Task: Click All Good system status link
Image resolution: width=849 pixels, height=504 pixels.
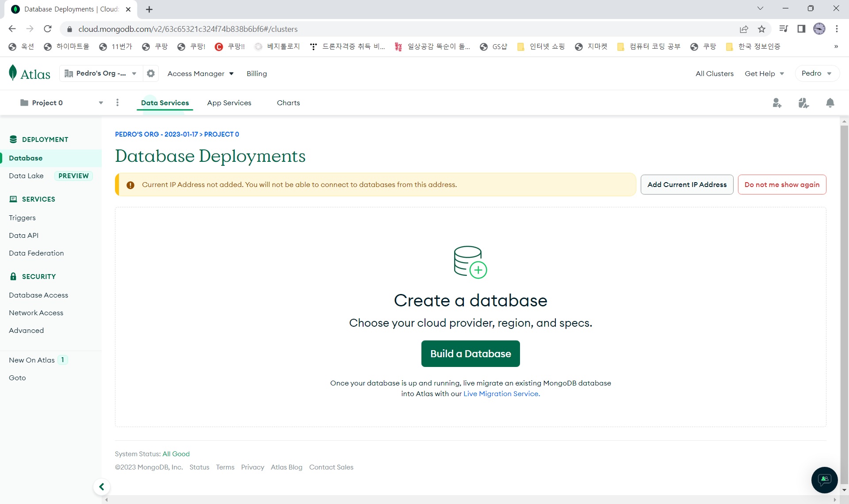Action: (176, 454)
